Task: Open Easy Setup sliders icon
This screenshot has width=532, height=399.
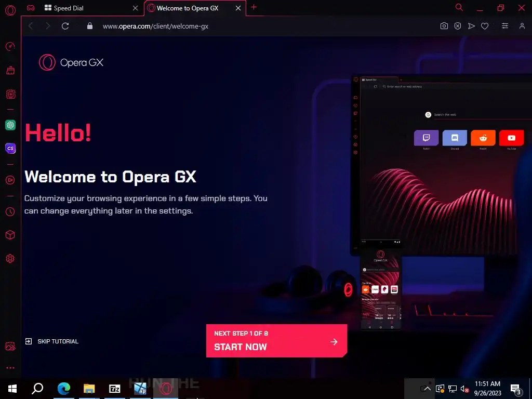Action: [505, 26]
